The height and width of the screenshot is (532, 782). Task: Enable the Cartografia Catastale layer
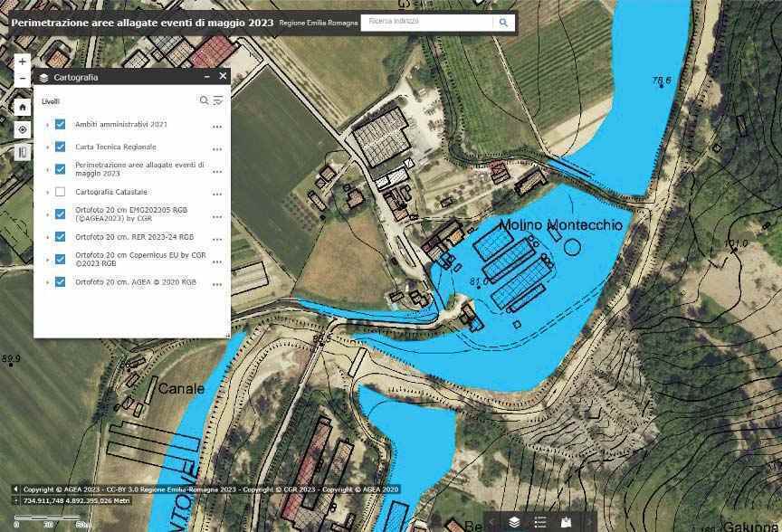click(x=60, y=192)
